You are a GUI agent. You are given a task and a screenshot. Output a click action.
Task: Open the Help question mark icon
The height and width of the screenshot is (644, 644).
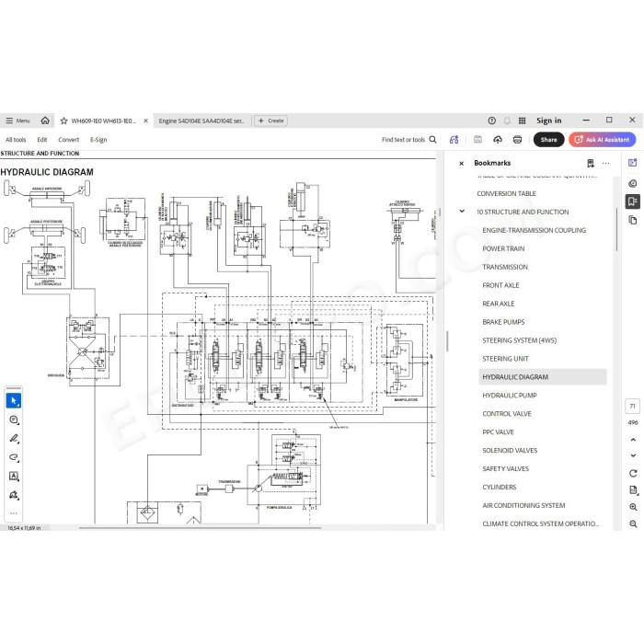[x=491, y=121]
